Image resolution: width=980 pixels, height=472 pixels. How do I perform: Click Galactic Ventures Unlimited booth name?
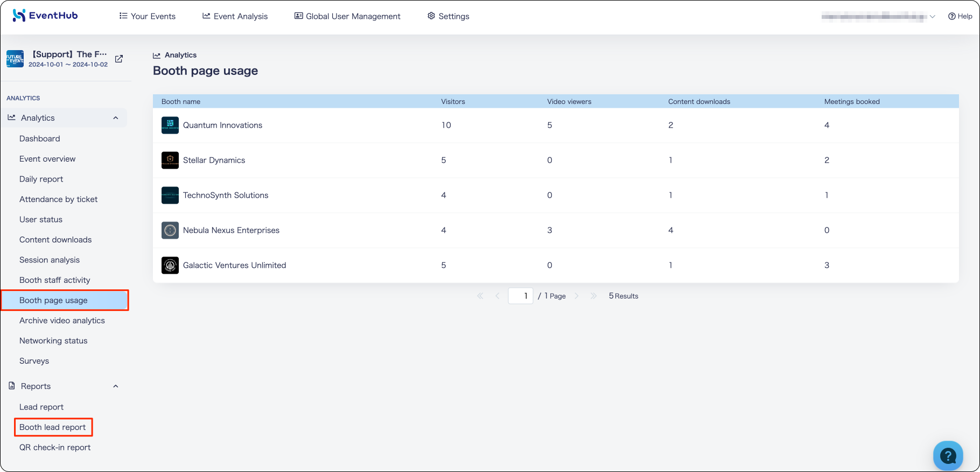click(235, 265)
